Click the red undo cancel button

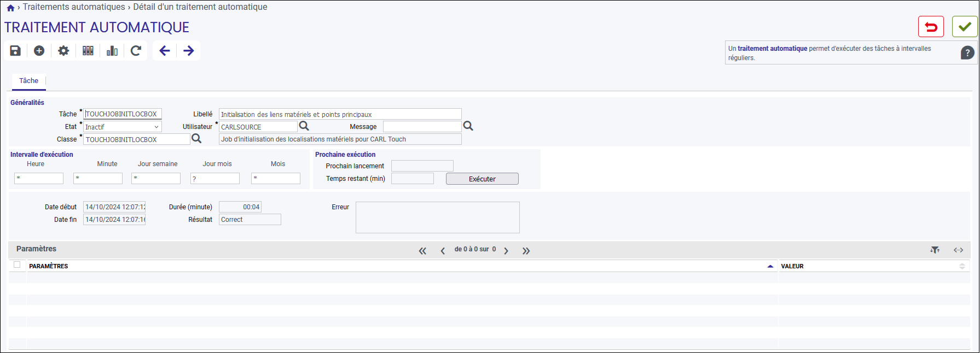pos(931,27)
